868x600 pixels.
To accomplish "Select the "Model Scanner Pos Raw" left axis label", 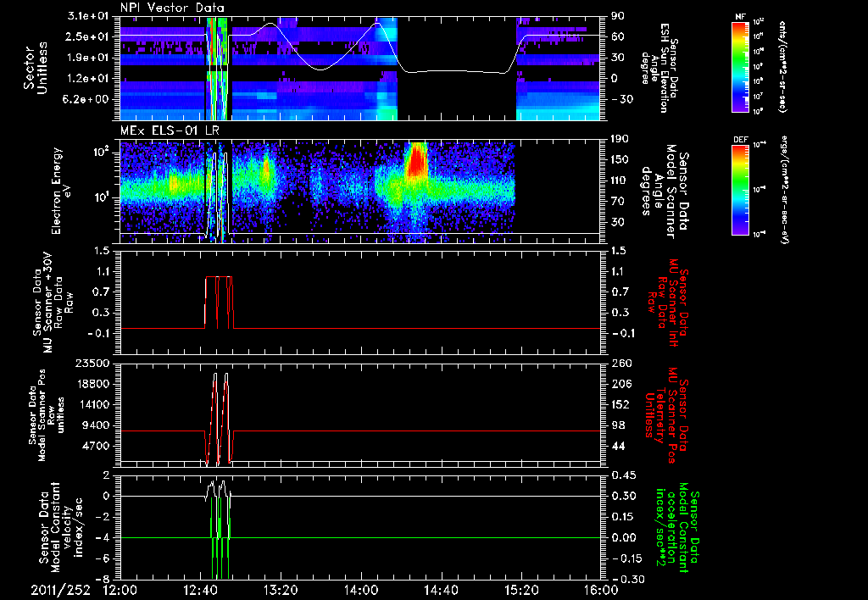I will tap(47, 415).
